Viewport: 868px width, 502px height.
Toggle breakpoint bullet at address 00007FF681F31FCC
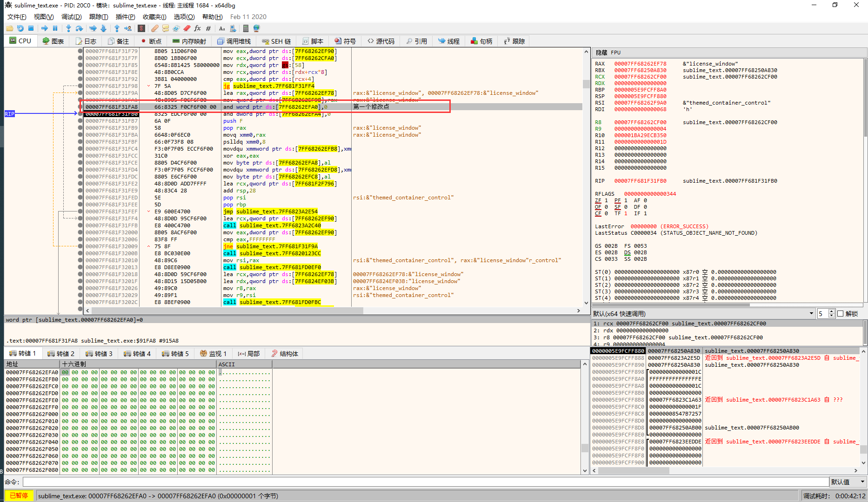pyautogui.click(x=80, y=156)
